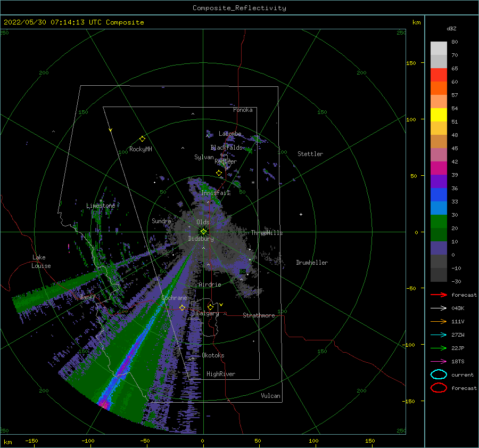Click the 27ZW legend label

pos(458,335)
